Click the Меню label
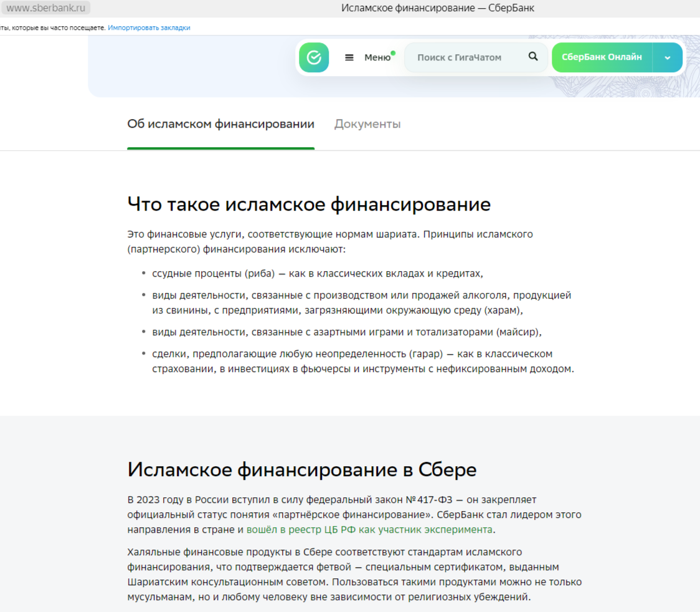 377,57
